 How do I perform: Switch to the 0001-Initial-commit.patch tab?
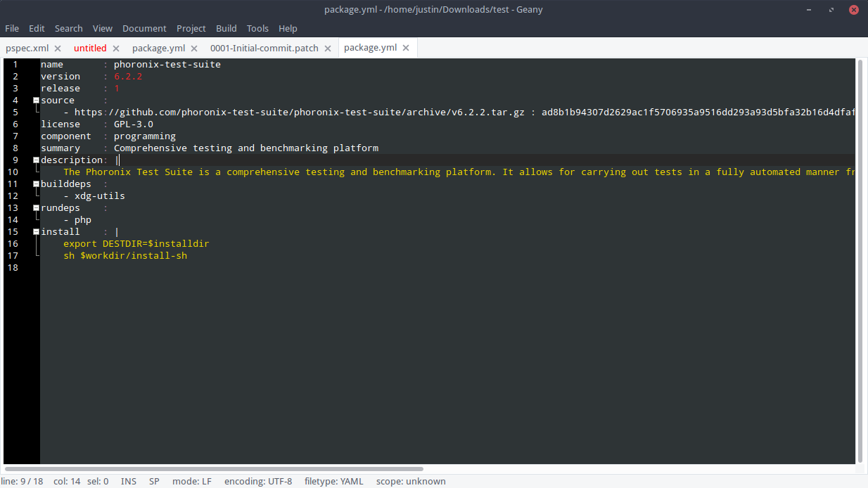click(x=264, y=49)
